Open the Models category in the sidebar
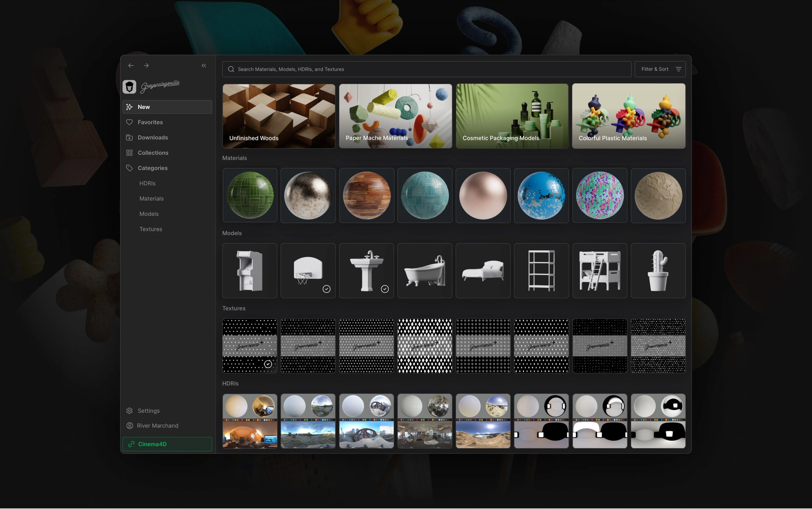 click(149, 214)
